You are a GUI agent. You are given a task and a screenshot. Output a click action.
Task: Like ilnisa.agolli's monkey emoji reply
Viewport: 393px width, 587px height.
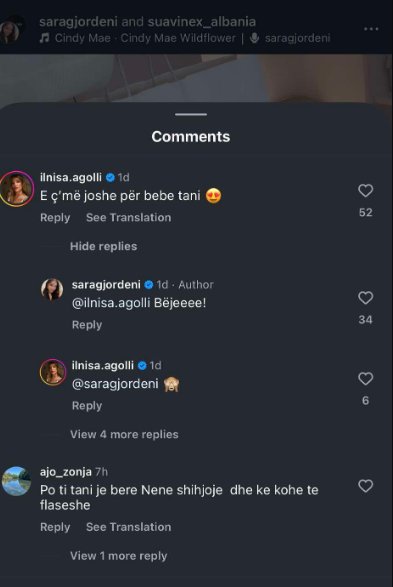(365, 379)
